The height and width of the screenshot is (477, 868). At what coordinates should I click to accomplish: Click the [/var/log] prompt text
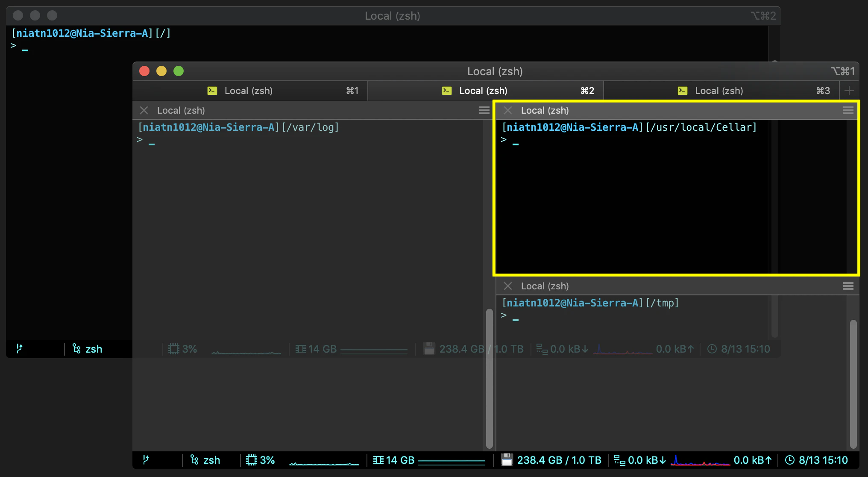coord(311,127)
